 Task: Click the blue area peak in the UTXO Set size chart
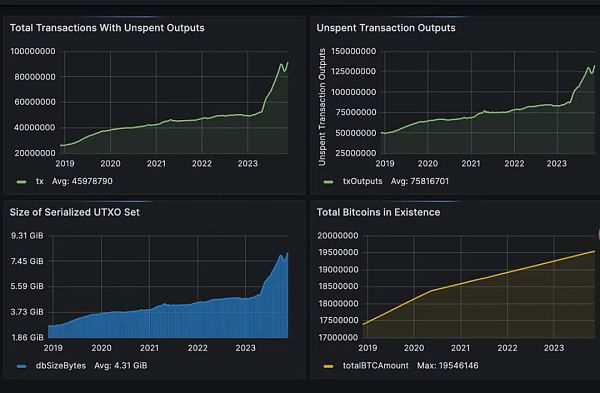coord(287,253)
